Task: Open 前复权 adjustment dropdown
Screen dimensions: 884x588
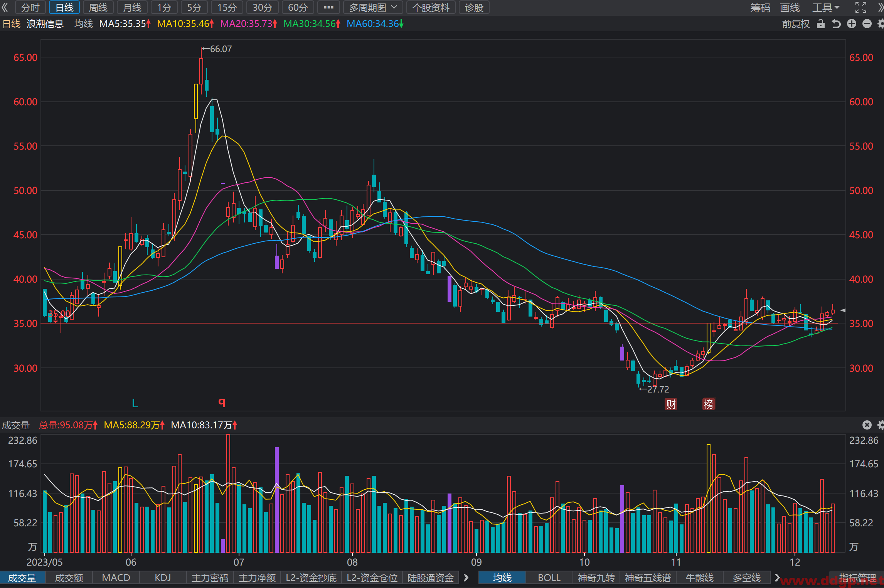Action: [796, 24]
